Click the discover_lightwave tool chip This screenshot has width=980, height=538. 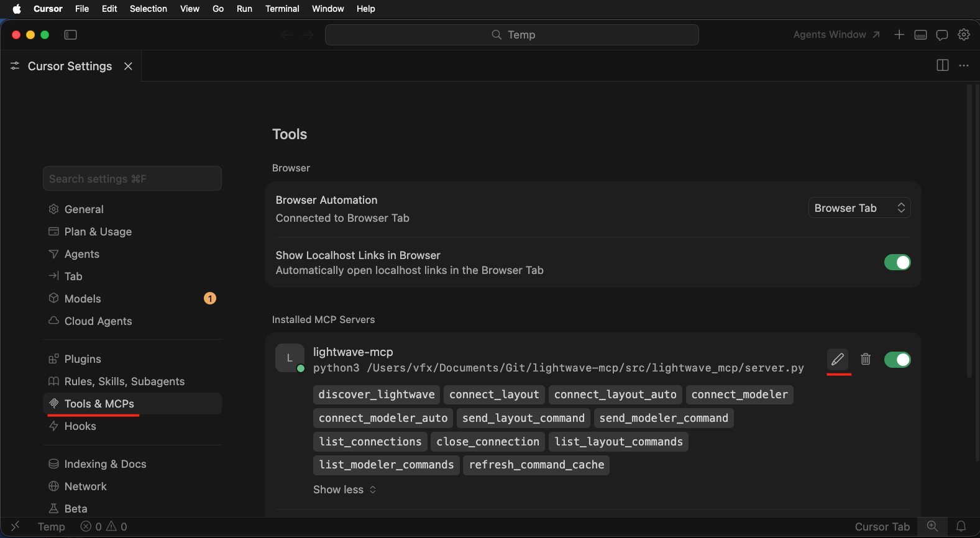click(x=377, y=394)
